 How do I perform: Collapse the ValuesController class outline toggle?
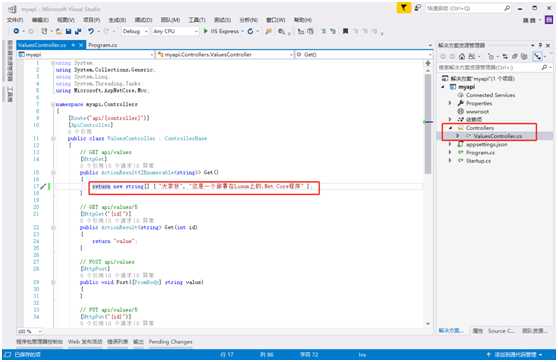53,138
